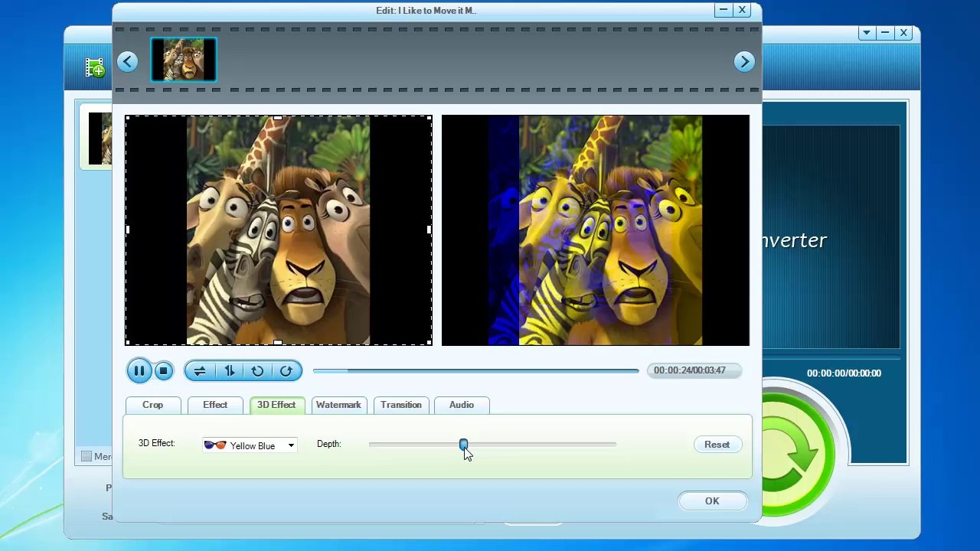The image size is (980, 551).
Task: Select the Madagascar clip thumbnail in filmstrip
Action: (x=184, y=60)
